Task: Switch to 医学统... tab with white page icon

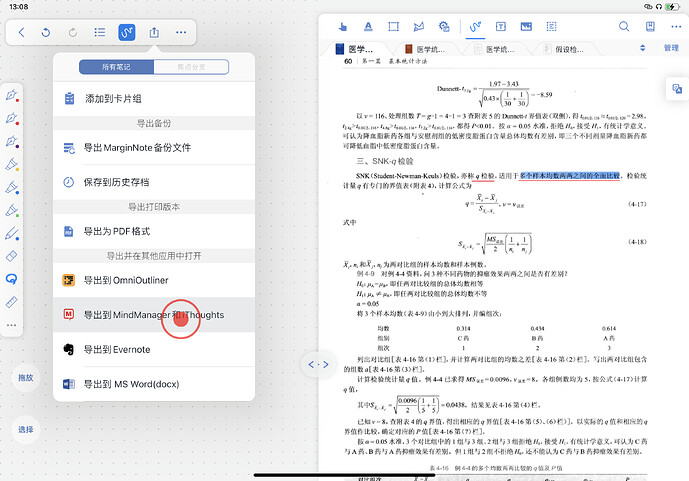Action: (495, 49)
